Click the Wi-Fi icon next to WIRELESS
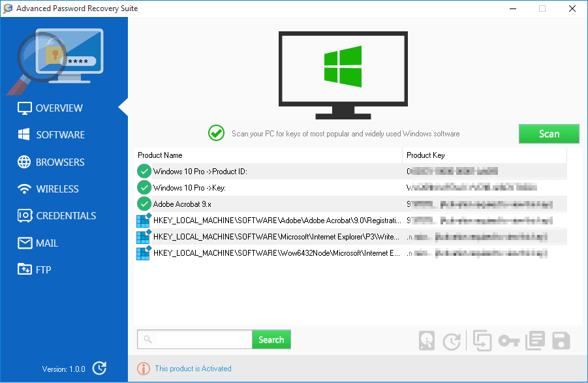Image resolution: width=588 pixels, height=383 pixels. click(x=24, y=189)
